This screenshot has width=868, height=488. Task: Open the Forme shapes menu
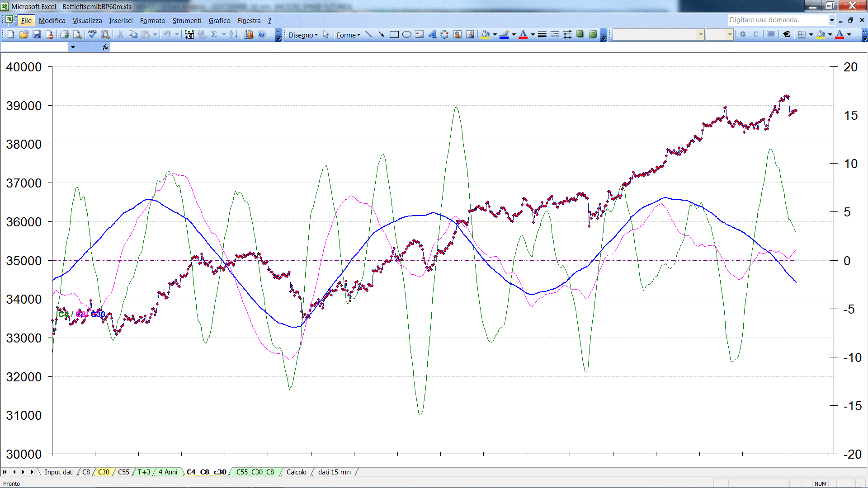[348, 35]
